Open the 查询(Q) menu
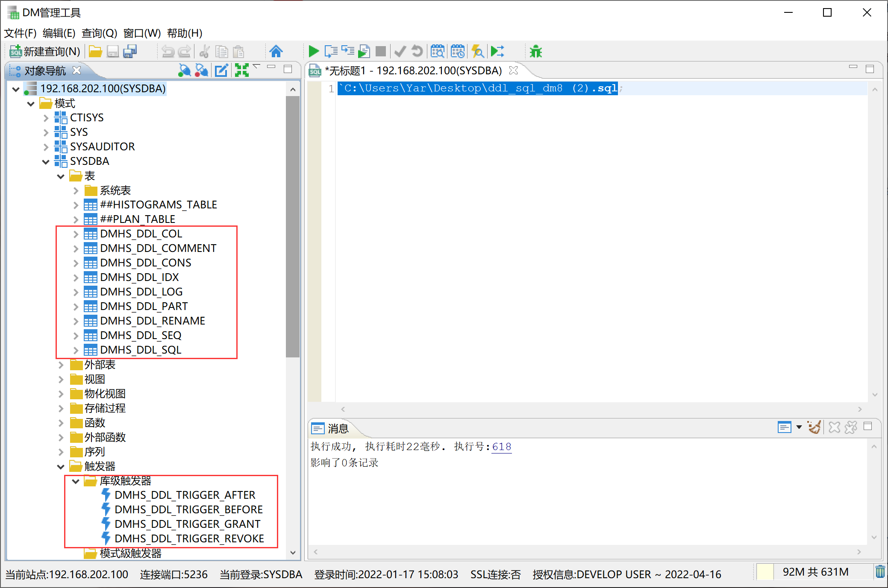This screenshot has height=588, width=888. tap(99, 33)
